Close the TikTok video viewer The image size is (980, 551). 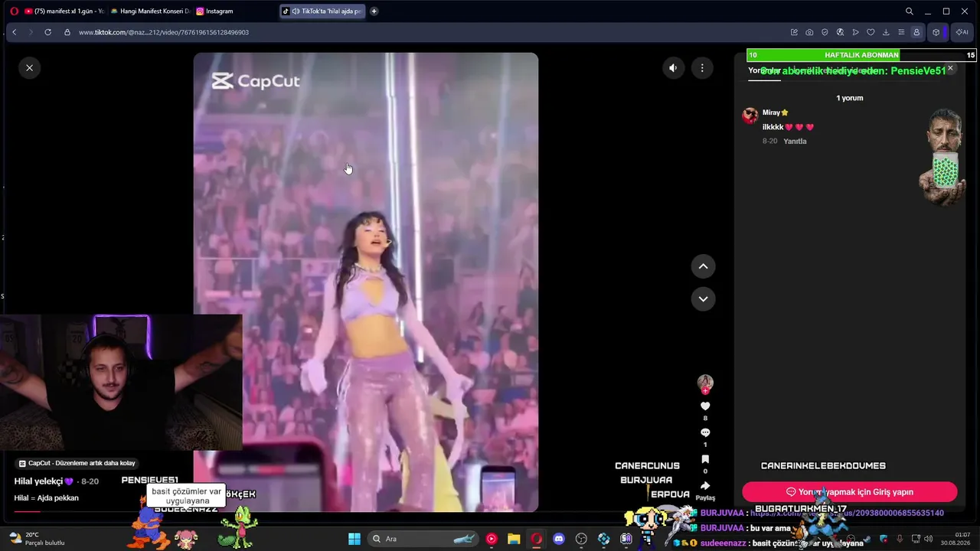[x=29, y=68]
